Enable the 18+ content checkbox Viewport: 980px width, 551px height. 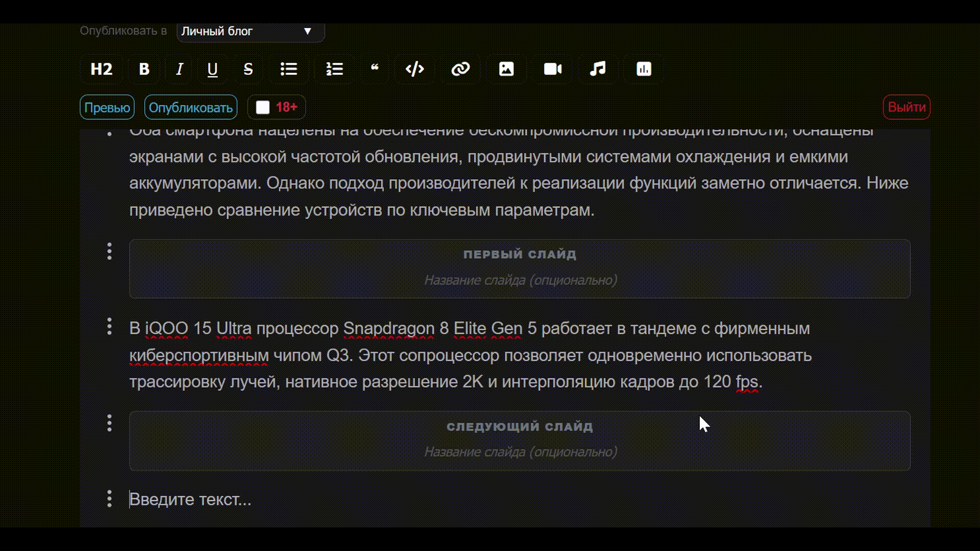(x=263, y=107)
